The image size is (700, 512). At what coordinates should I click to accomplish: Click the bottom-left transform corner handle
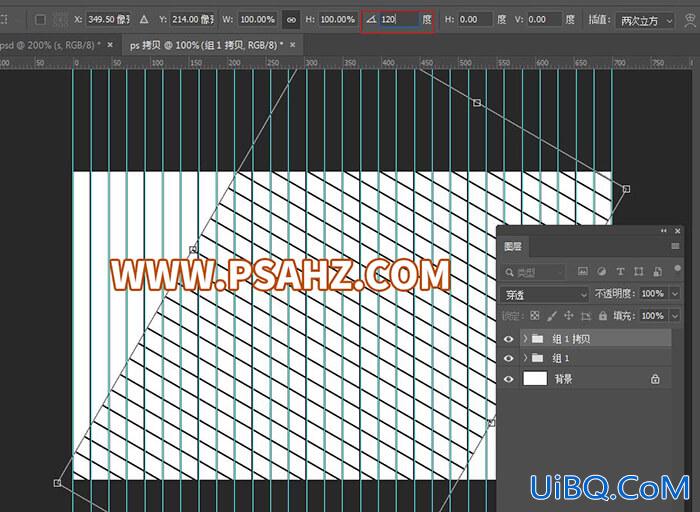click(x=57, y=483)
